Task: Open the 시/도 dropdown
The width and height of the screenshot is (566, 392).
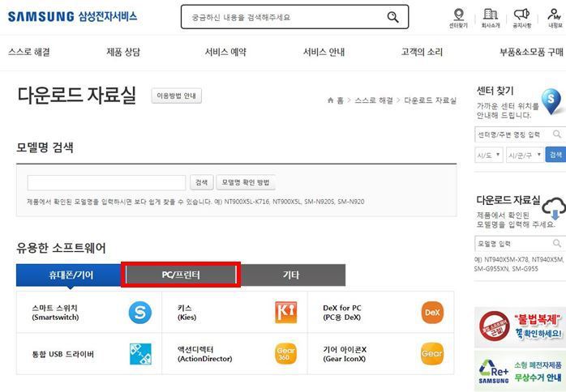Action: point(488,155)
